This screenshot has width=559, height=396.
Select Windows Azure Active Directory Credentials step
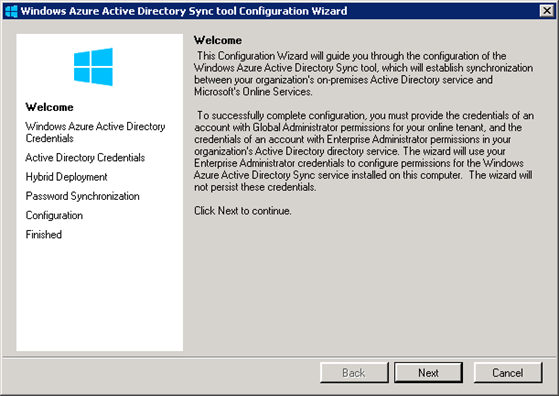pyautogui.click(x=95, y=132)
